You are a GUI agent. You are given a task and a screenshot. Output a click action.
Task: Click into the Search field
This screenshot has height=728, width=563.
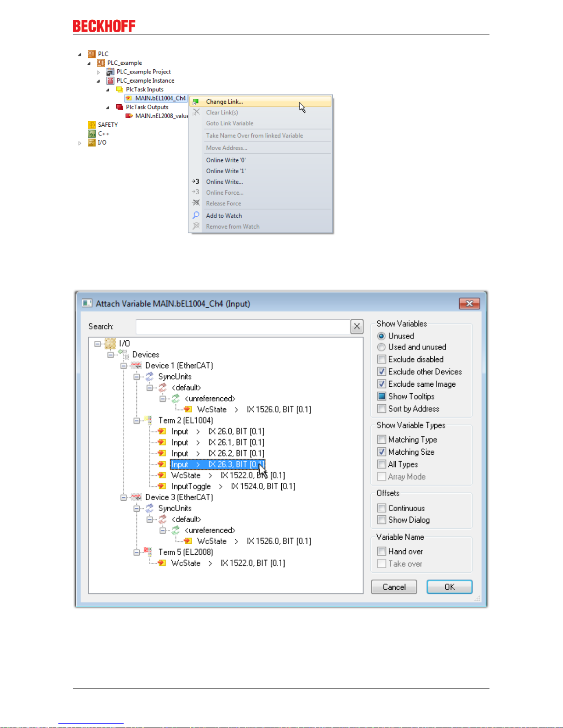pyautogui.click(x=243, y=327)
